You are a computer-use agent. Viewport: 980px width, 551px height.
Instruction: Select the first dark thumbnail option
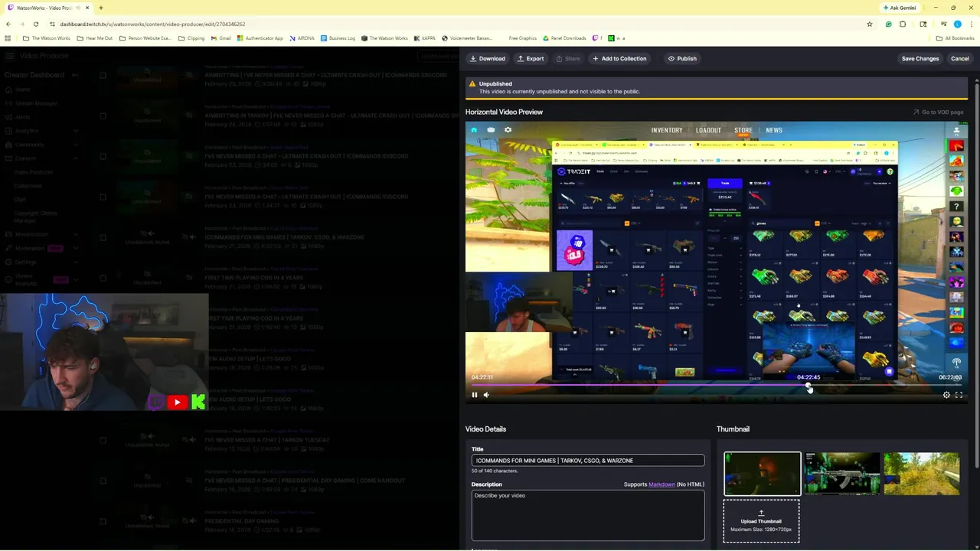pyautogui.click(x=763, y=474)
